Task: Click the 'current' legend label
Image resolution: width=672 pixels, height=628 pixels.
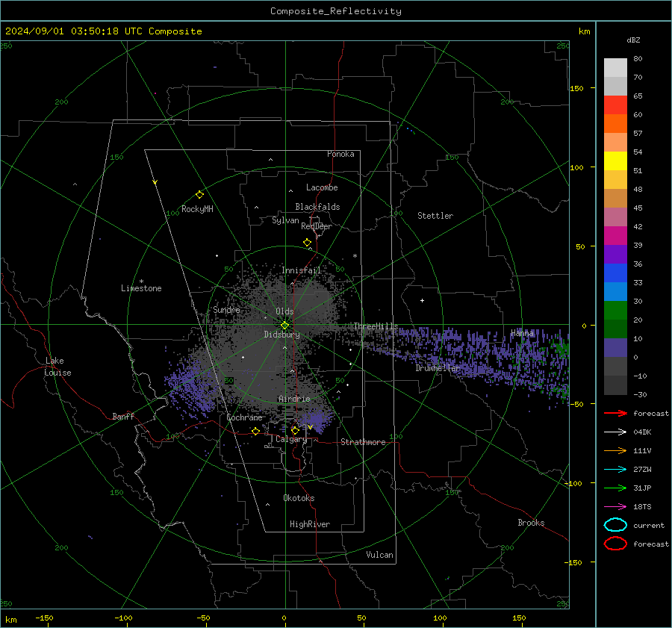Action: coord(648,525)
